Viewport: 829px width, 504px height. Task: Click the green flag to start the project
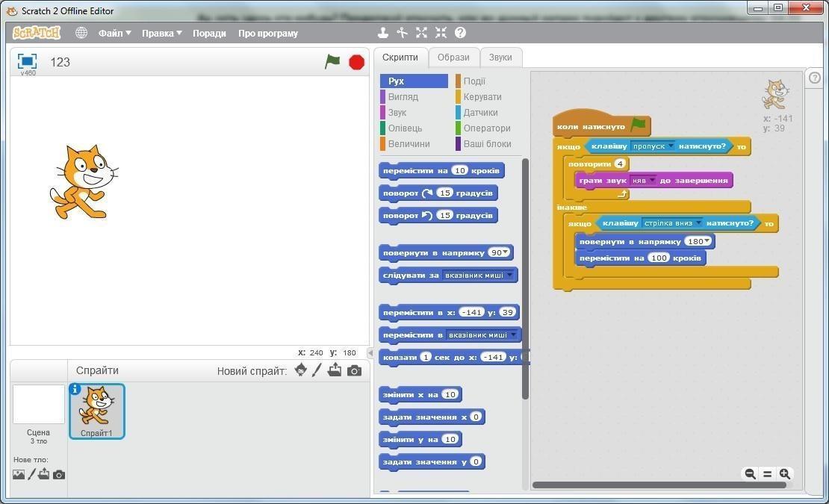click(x=332, y=62)
